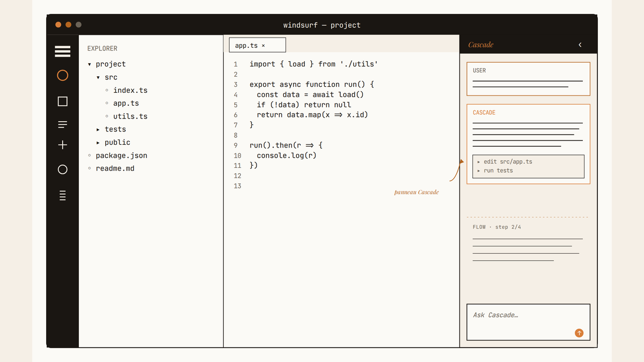The image size is (644, 362).
Task: Close the app.ts tab with ×
Action: pos(263,46)
